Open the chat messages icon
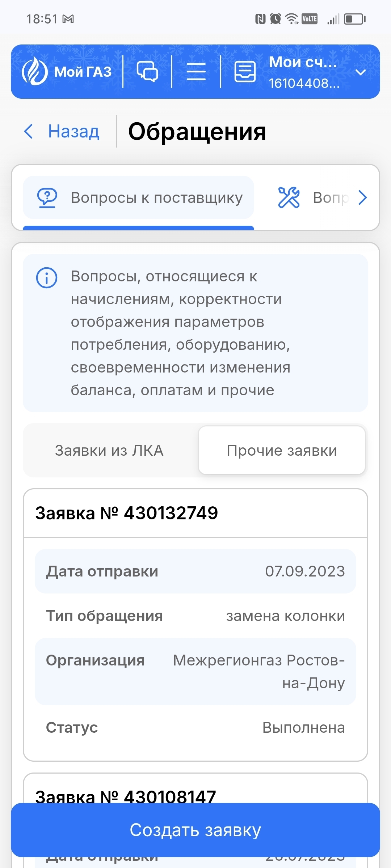 (x=147, y=71)
